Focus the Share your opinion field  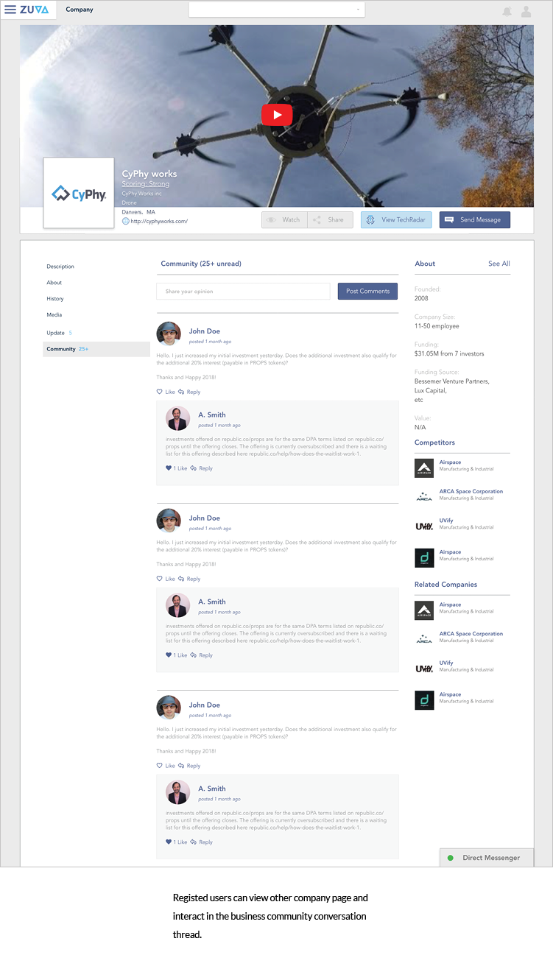pos(243,292)
